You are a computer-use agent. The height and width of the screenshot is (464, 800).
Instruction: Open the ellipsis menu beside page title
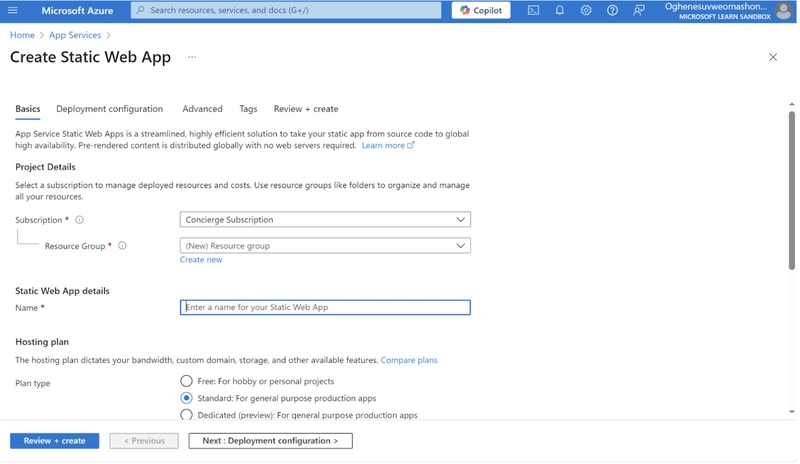(192, 57)
